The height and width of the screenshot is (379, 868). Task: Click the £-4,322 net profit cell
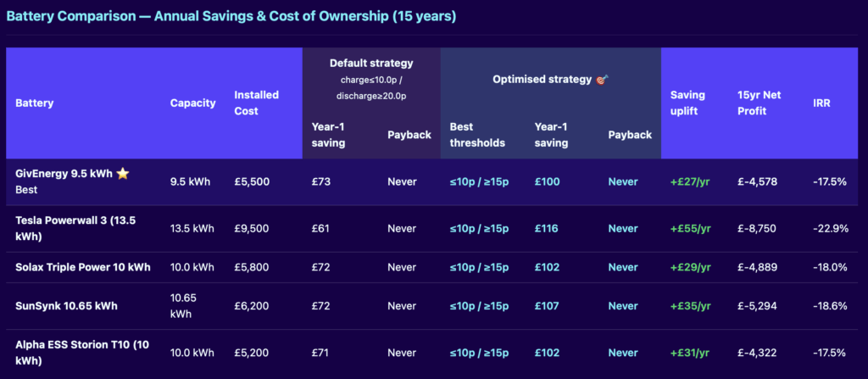point(759,352)
